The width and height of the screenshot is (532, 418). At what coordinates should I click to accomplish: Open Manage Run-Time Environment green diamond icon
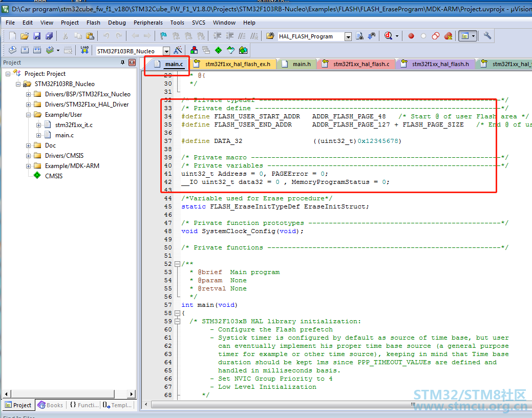[x=219, y=50]
